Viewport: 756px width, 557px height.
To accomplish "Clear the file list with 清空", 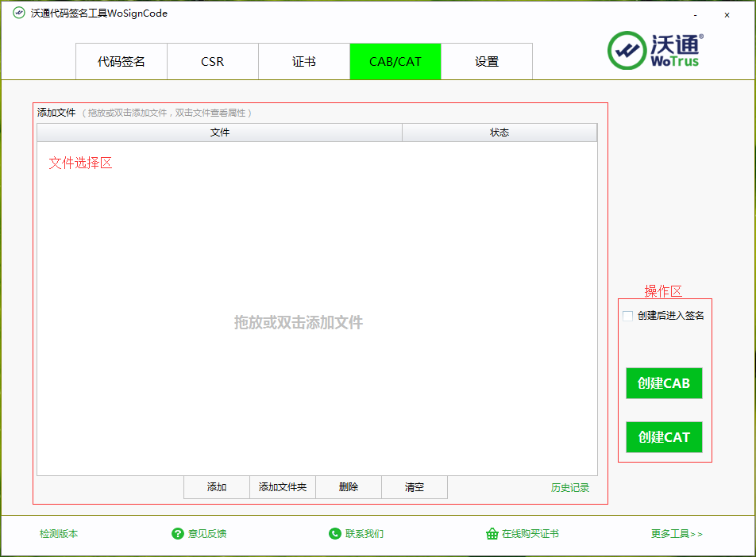I will pos(415,487).
